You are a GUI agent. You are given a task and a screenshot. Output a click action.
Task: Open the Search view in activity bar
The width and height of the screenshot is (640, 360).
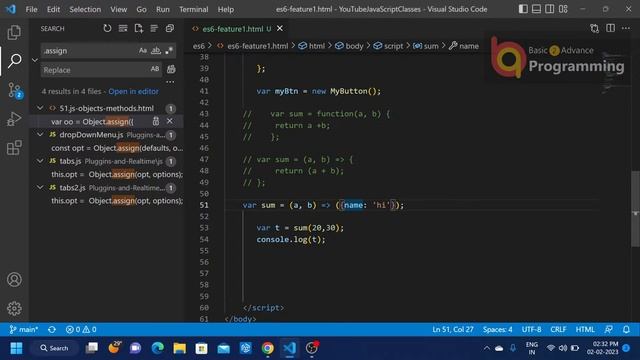pos(14,60)
